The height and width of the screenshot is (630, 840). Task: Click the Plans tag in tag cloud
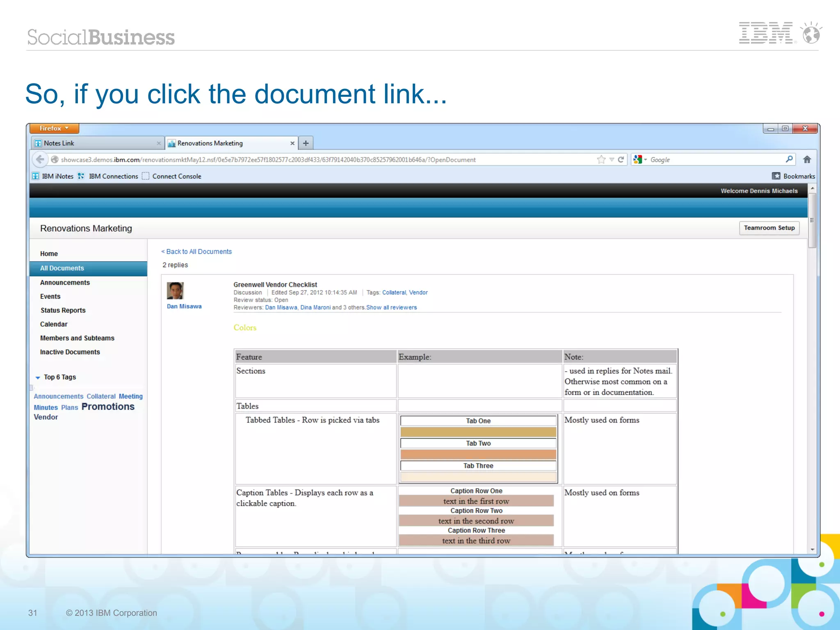point(69,407)
